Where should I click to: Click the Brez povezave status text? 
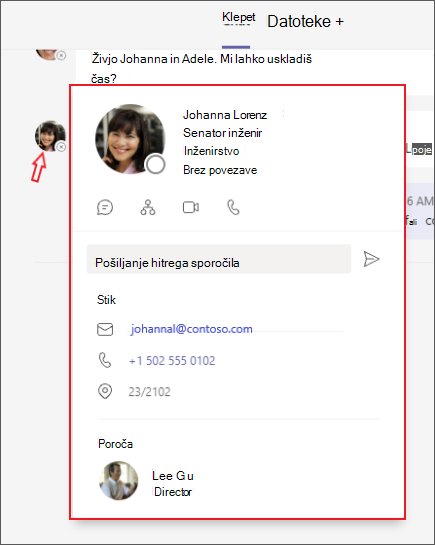tap(220, 170)
